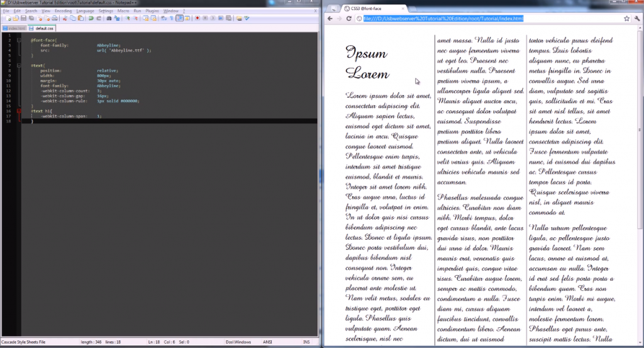Image resolution: width=644 pixels, height=348 pixels.
Task: Bookmark the page with the star icon
Action: [x=626, y=19]
